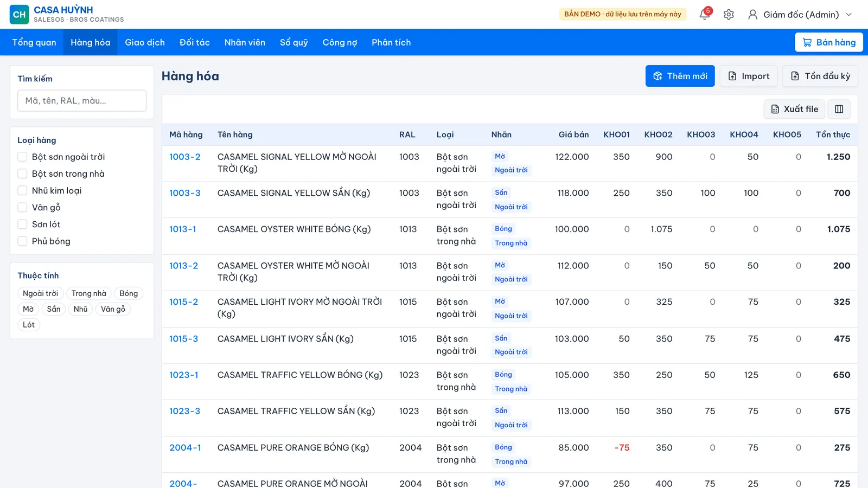The image size is (868, 488).
Task: Toggle the Vân gỗ attribute chip
Action: coord(113,309)
